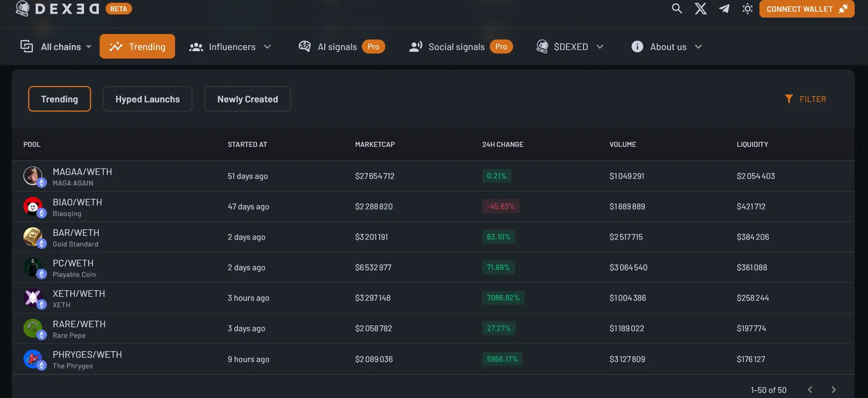Click the BIAO token panda avatar

point(33,206)
